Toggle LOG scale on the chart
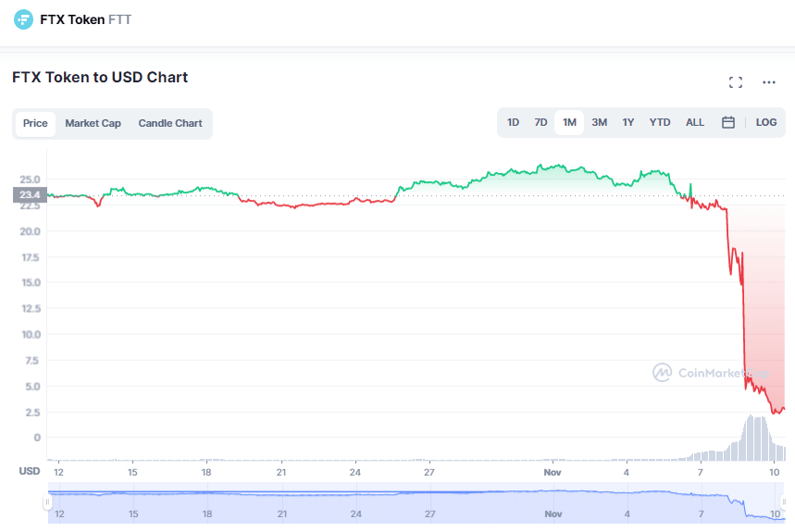The width and height of the screenshot is (795, 532). [766, 123]
